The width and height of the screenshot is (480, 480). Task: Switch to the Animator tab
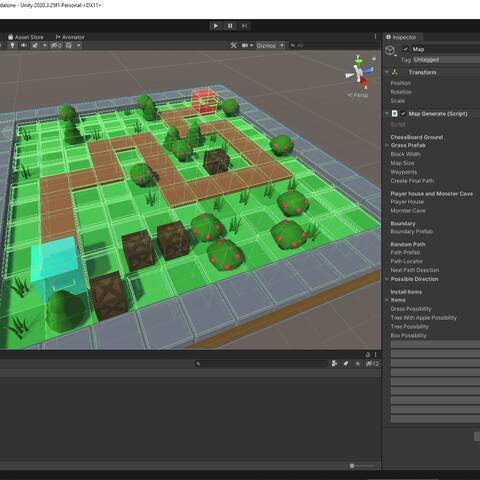(x=70, y=37)
